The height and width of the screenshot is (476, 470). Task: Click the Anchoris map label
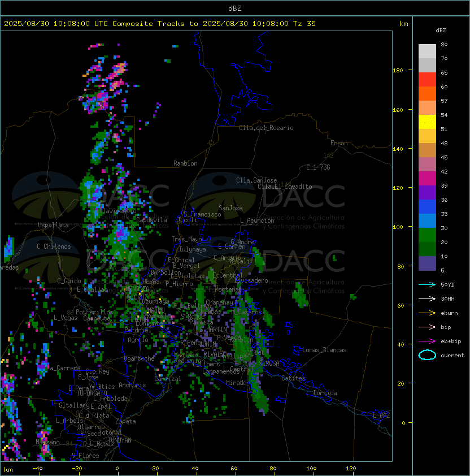click(x=132, y=385)
